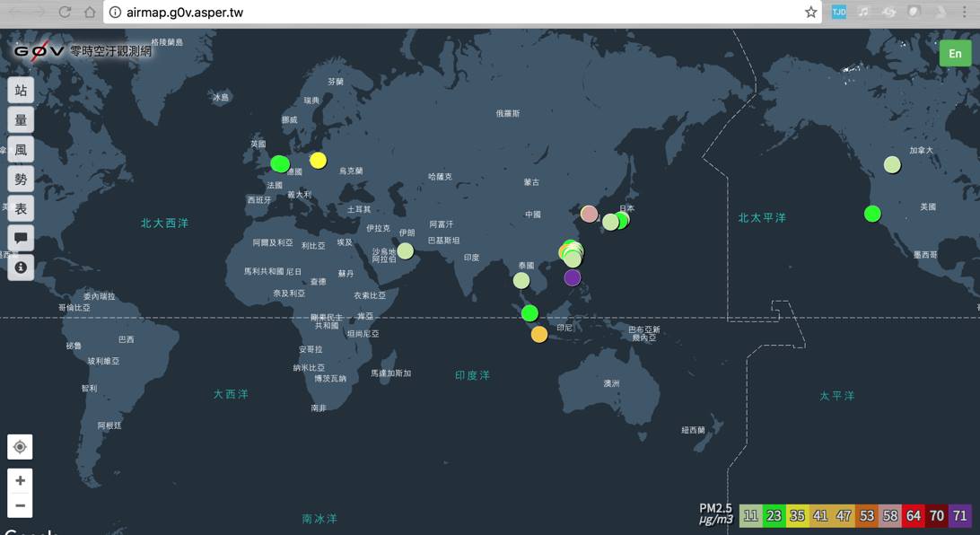Viewport: 980px width, 535px height.
Task: Select the PM2.5 legend swatch 70
Action: (936, 515)
